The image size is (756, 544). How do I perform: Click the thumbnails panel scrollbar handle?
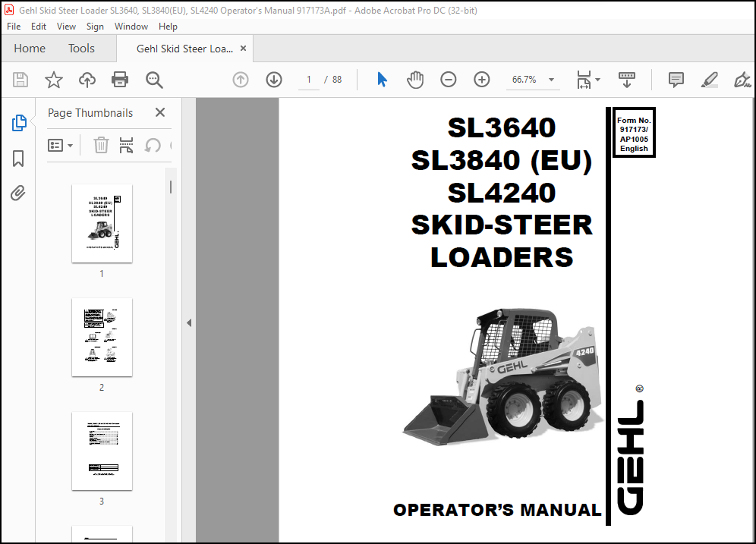(x=171, y=187)
